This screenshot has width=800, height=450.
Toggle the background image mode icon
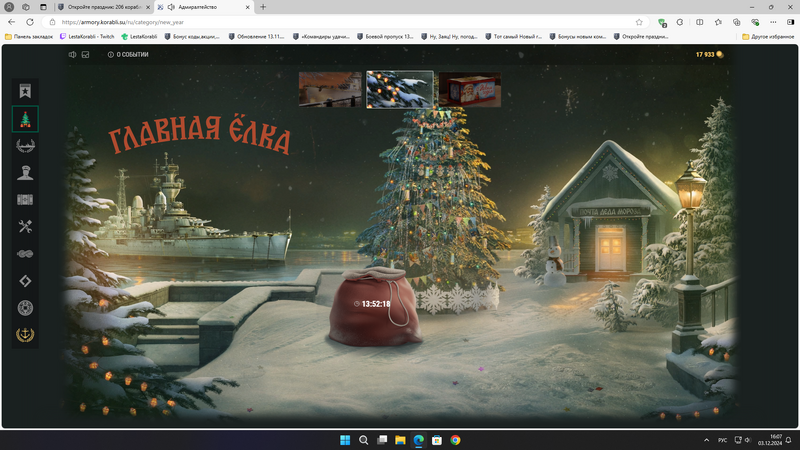point(85,55)
